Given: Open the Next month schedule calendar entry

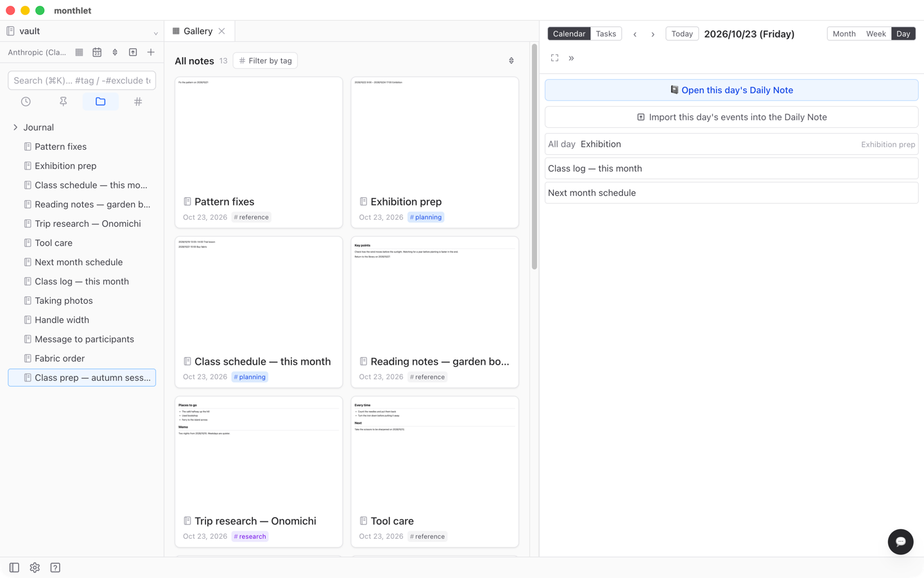Looking at the screenshot, I should [732, 193].
